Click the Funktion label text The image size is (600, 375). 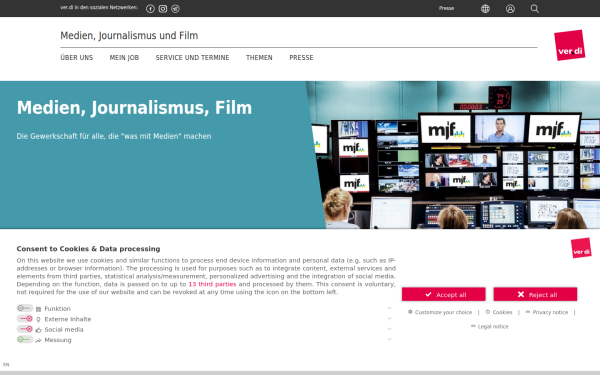[58, 309]
